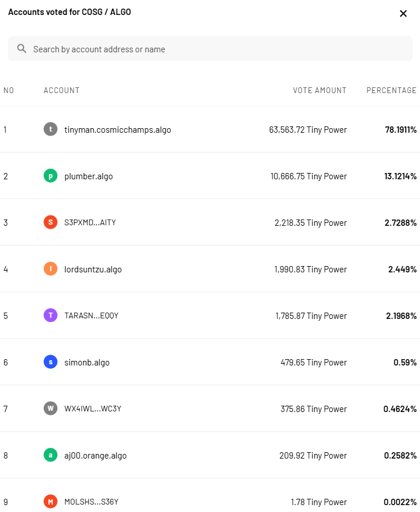Close the accounts voted dialog
Screen dimensions: 420x512
(x=403, y=14)
